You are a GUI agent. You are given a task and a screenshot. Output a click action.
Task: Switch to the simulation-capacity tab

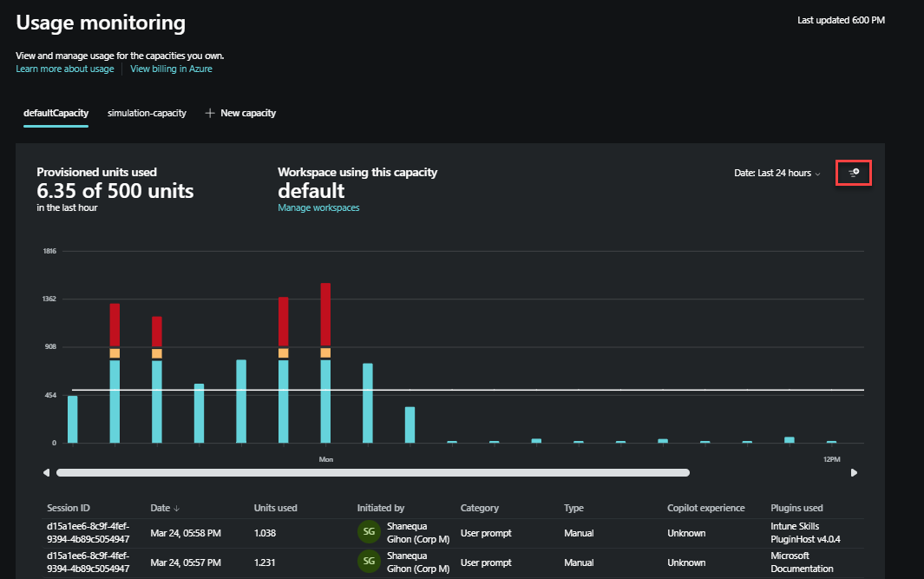coord(147,113)
